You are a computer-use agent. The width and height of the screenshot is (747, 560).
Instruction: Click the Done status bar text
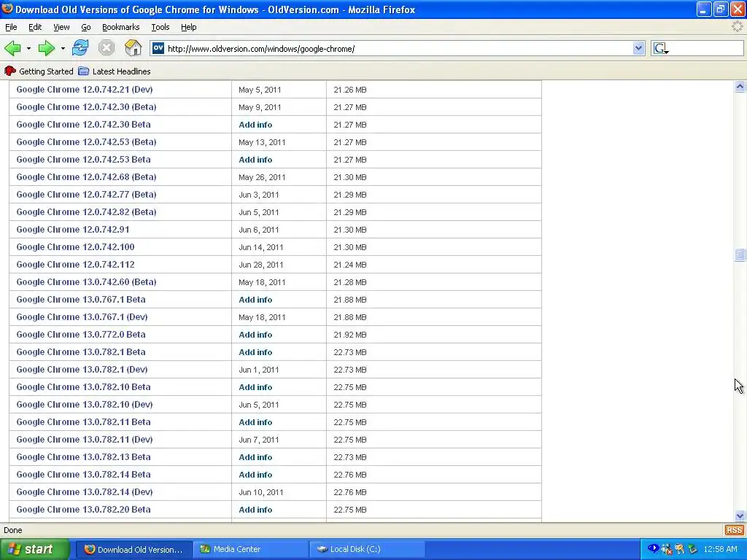[13, 530]
